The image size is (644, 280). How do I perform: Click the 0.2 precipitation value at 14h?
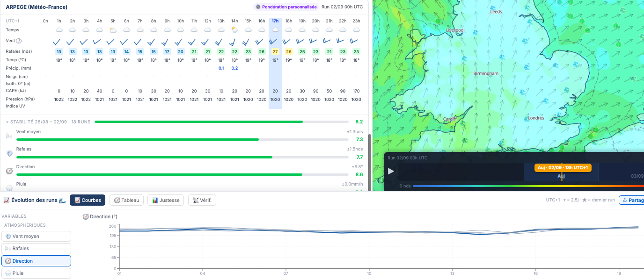click(234, 68)
